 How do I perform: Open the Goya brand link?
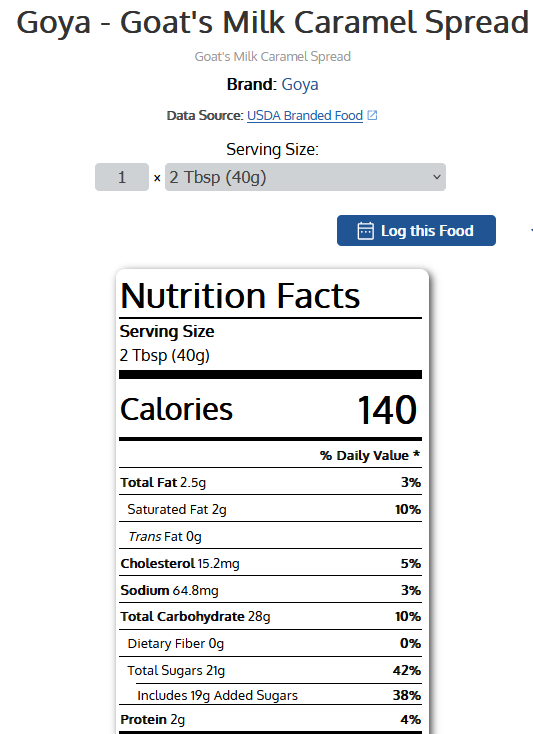tap(300, 85)
